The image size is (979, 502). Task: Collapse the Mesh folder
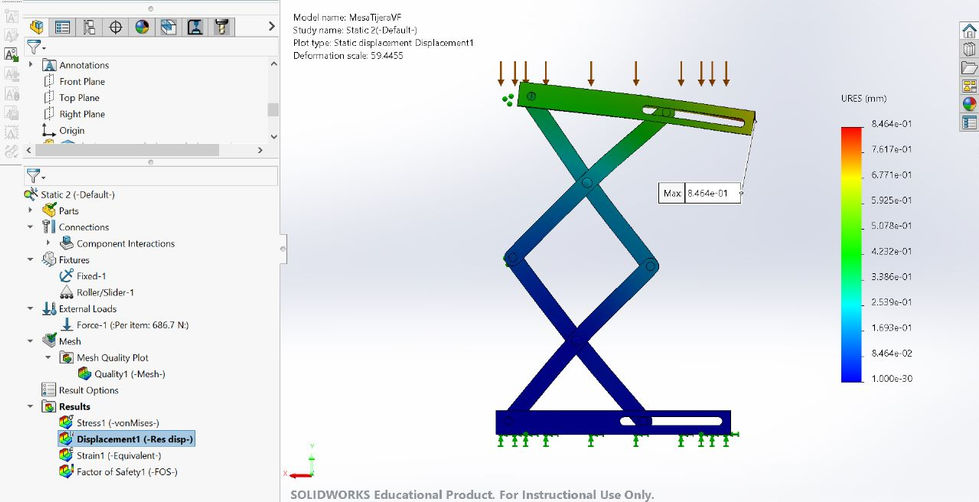(x=31, y=341)
